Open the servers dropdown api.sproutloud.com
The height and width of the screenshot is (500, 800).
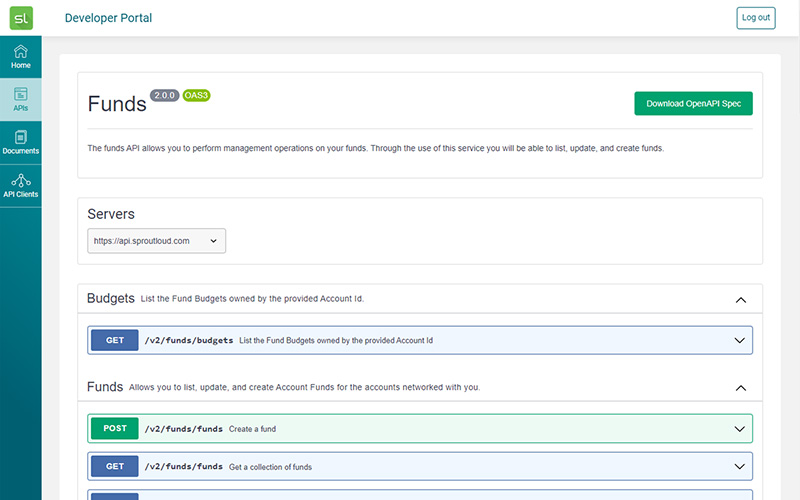coord(156,241)
